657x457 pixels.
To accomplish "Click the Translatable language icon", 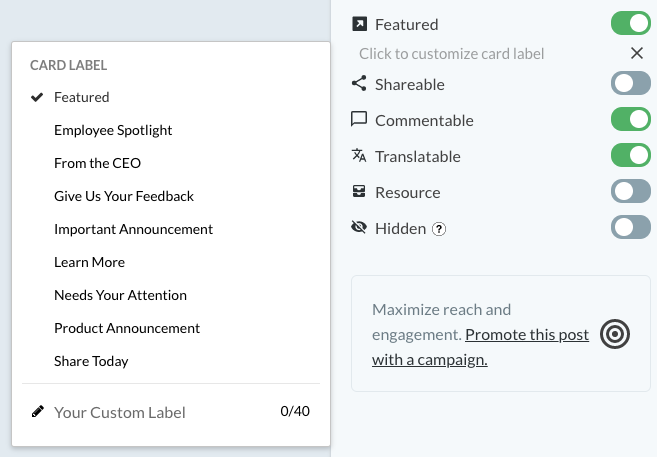I will (x=359, y=155).
